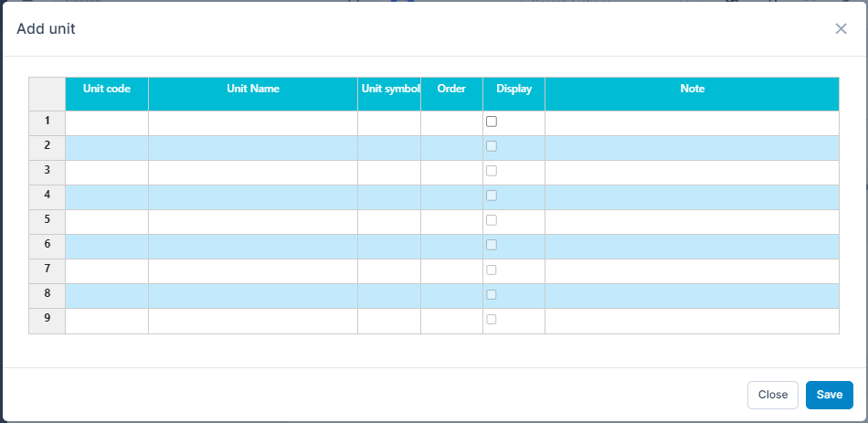The image size is (868, 423).
Task: Click Unit symbol cell in row 8
Action: (389, 295)
